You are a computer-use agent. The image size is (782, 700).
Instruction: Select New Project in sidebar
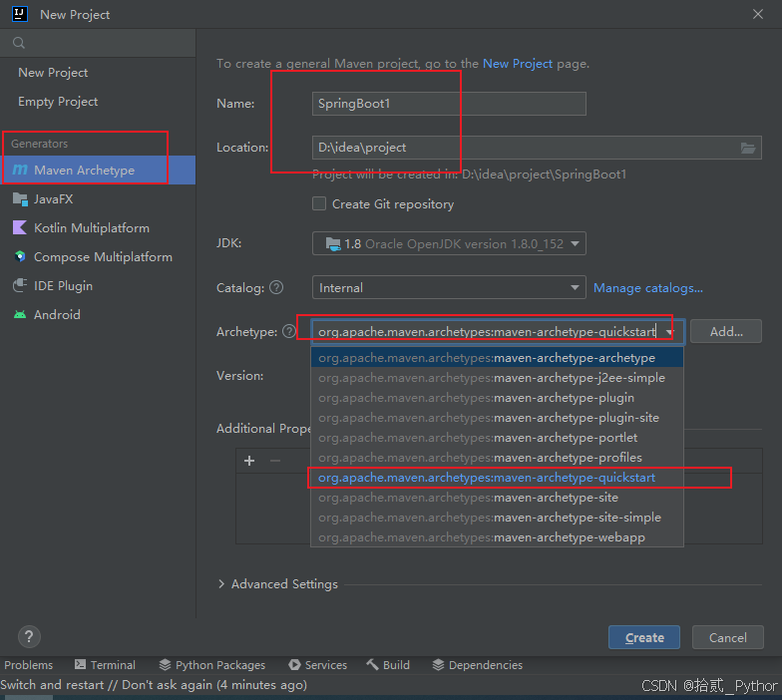[98, 73]
